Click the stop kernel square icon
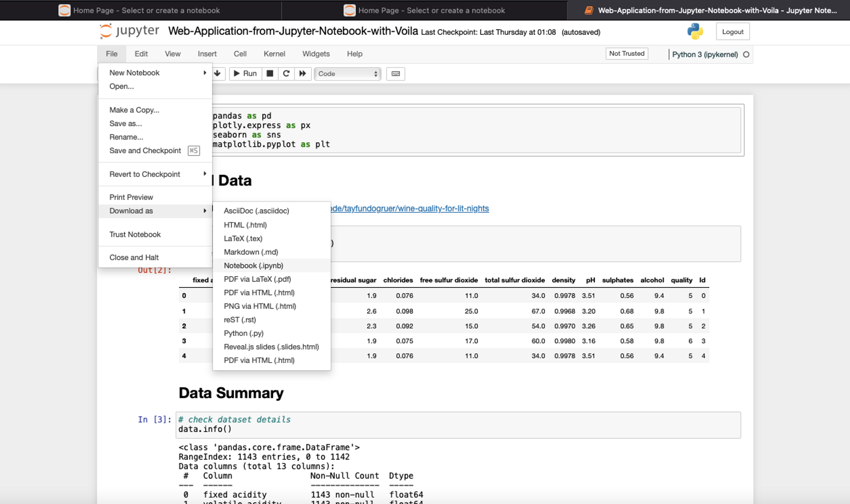 pyautogui.click(x=269, y=73)
